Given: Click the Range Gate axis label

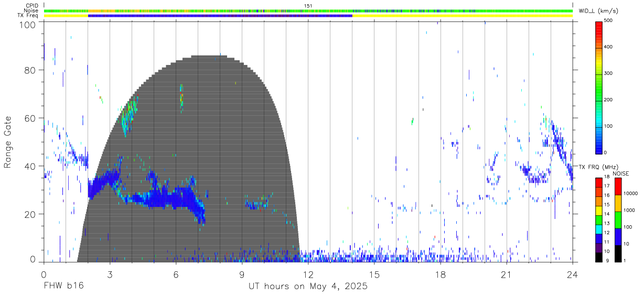Looking at the screenshot, I should tap(8, 142).
